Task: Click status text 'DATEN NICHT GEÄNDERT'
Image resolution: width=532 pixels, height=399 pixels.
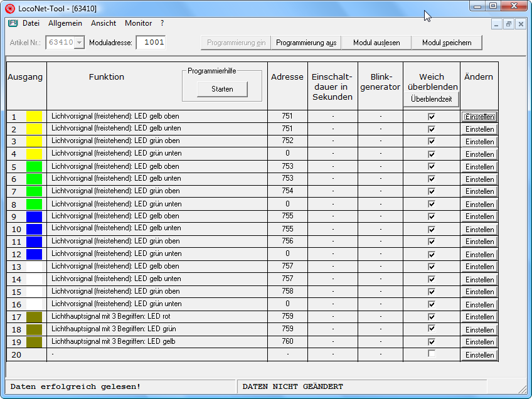Action: (x=292, y=386)
